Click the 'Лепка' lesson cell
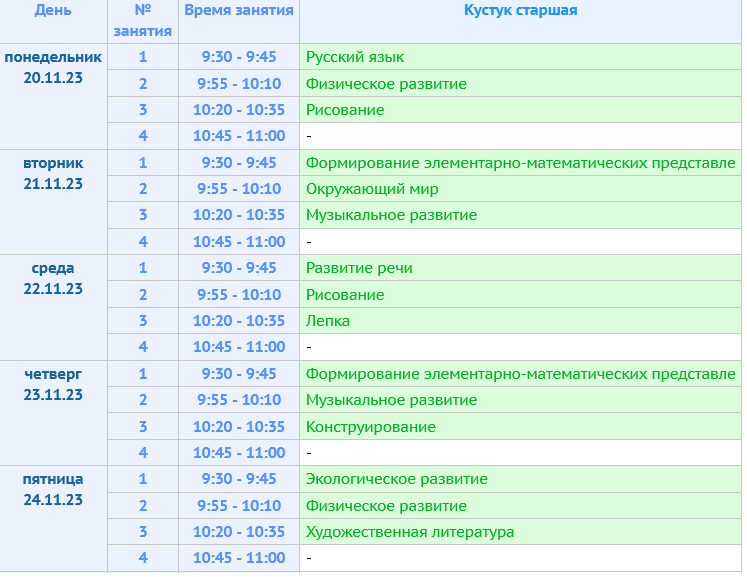Viewport: 747px width, 577px height. [328, 321]
